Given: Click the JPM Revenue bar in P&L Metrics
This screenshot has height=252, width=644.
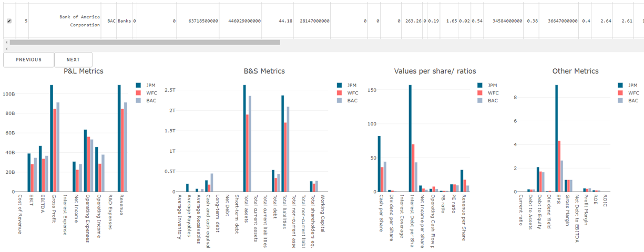Looking at the screenshot, I should 119,138.
